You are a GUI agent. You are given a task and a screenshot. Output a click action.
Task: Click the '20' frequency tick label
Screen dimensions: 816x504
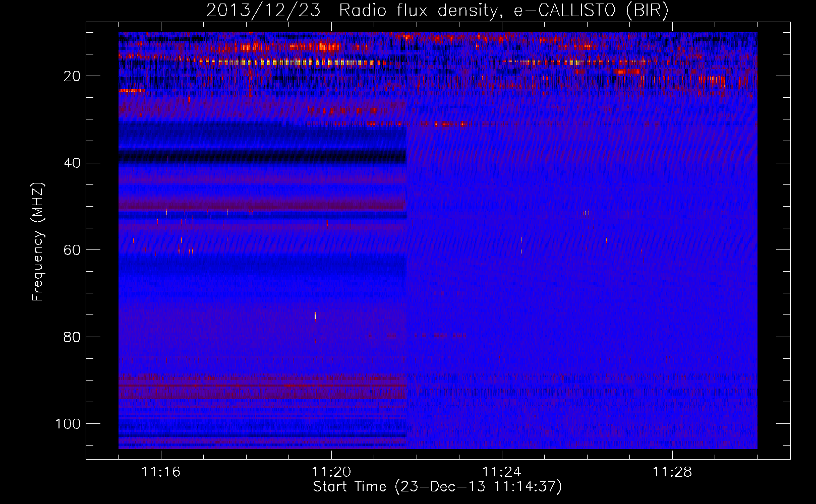click(72, 76)
